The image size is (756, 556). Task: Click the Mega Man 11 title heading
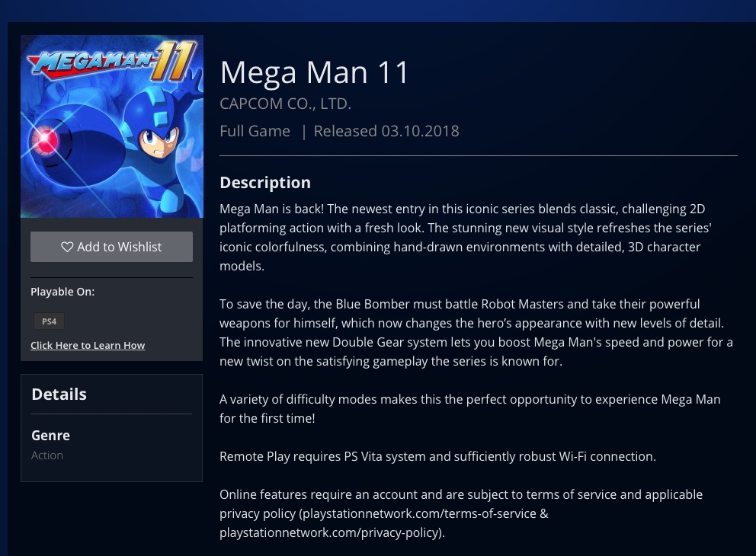pos(315,72)
